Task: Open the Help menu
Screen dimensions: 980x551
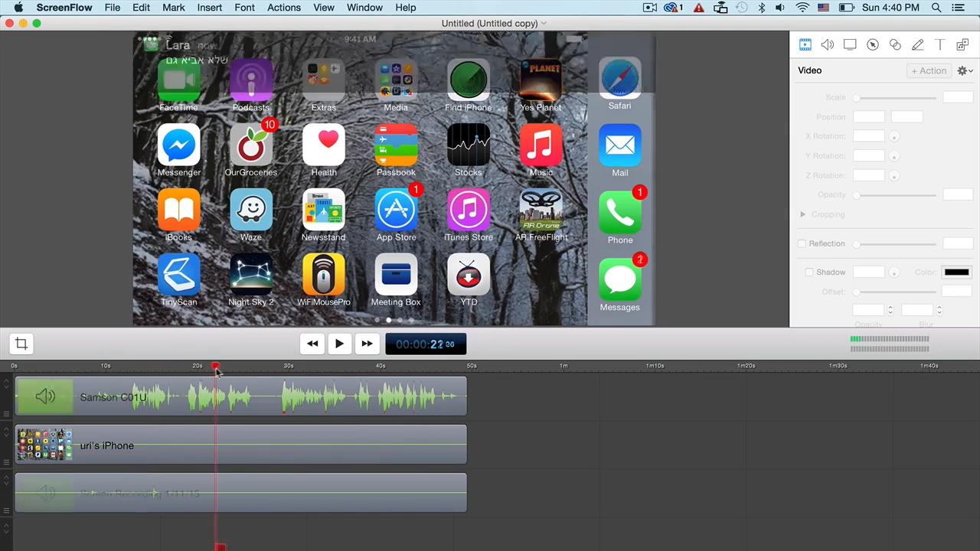Action: (x=406, y=8)
